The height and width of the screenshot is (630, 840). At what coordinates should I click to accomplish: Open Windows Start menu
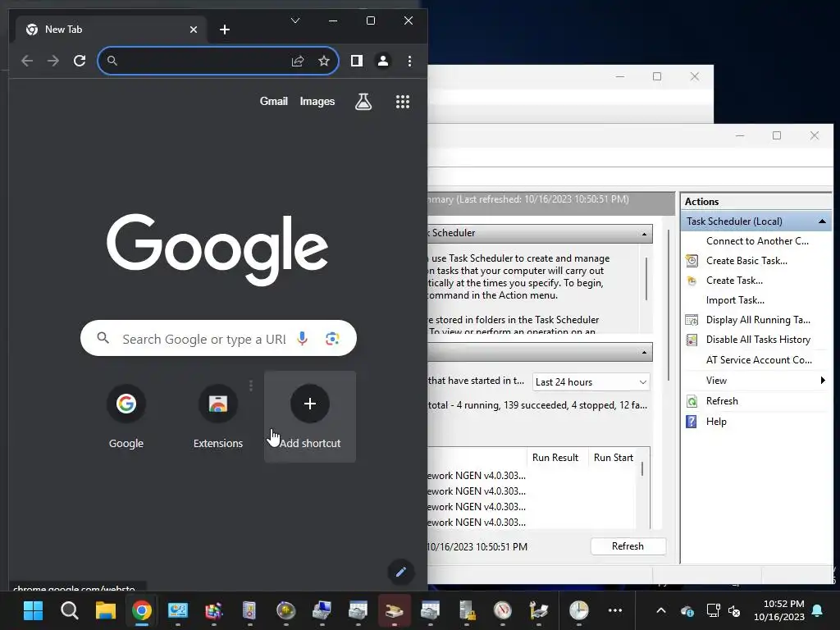point(33,610)
